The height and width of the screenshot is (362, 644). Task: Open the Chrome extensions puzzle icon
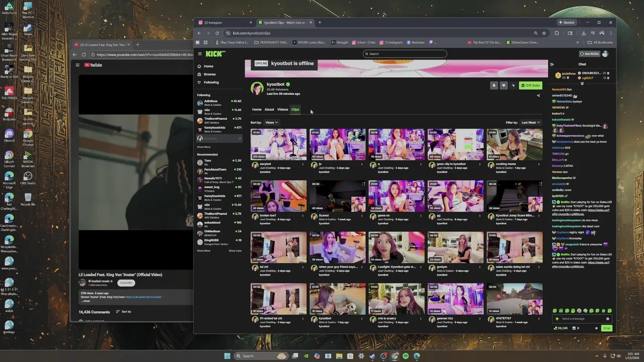pos(556,33)
